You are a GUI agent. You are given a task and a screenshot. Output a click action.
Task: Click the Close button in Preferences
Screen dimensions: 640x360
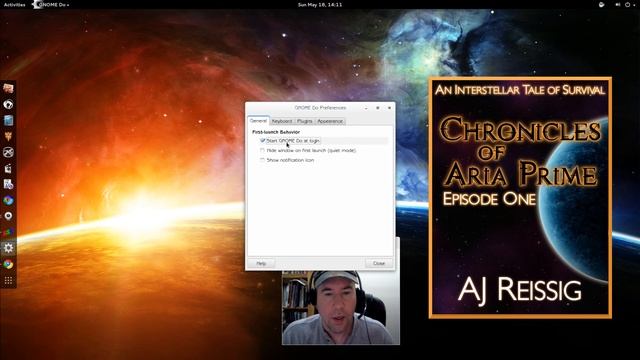click(379, 263)
